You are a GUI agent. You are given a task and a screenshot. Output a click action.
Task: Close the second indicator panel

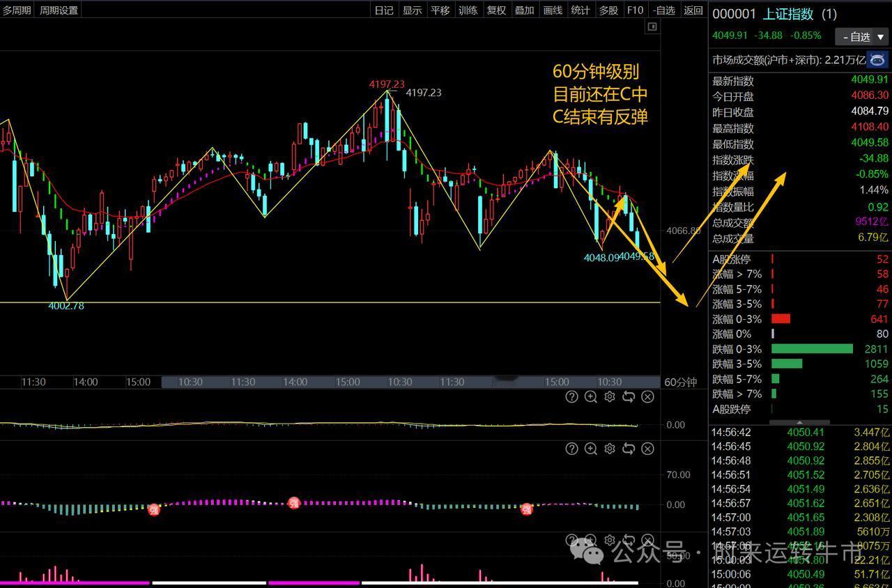647,449
